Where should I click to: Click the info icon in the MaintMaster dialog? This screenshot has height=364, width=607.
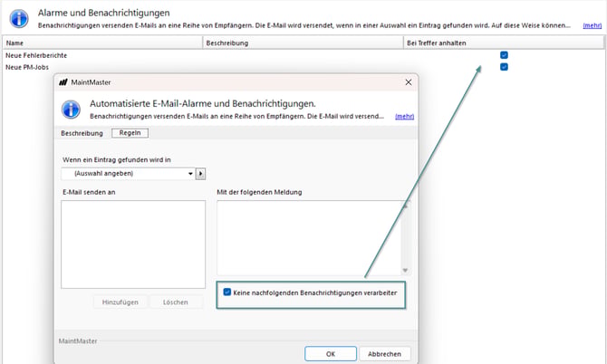(x=71, y=109)
